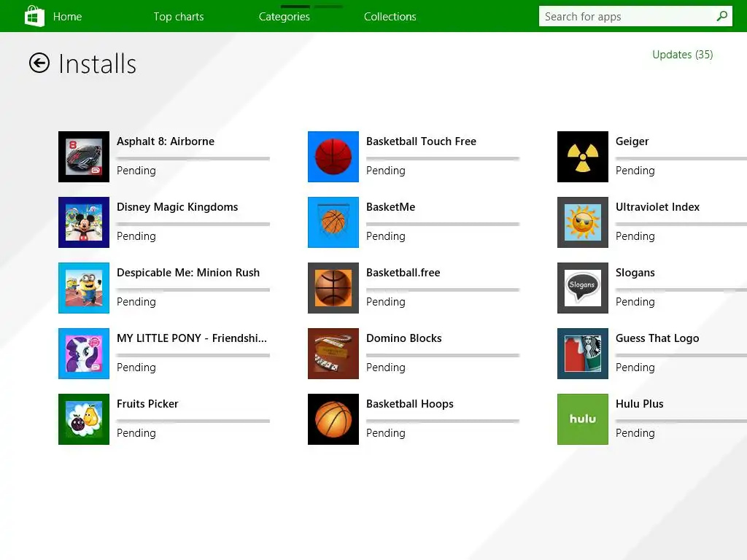Click the Basketball Touch Free progress bar
Screen dimensions: 747x560
tap(443, 158)
